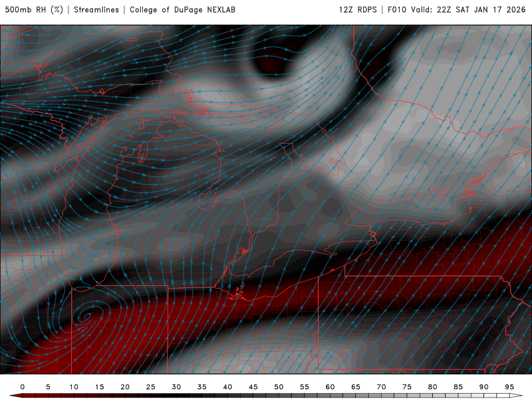The image size is (532, 399).
Task: Click the '45' value on the color scale
Action: click(253, 387)
